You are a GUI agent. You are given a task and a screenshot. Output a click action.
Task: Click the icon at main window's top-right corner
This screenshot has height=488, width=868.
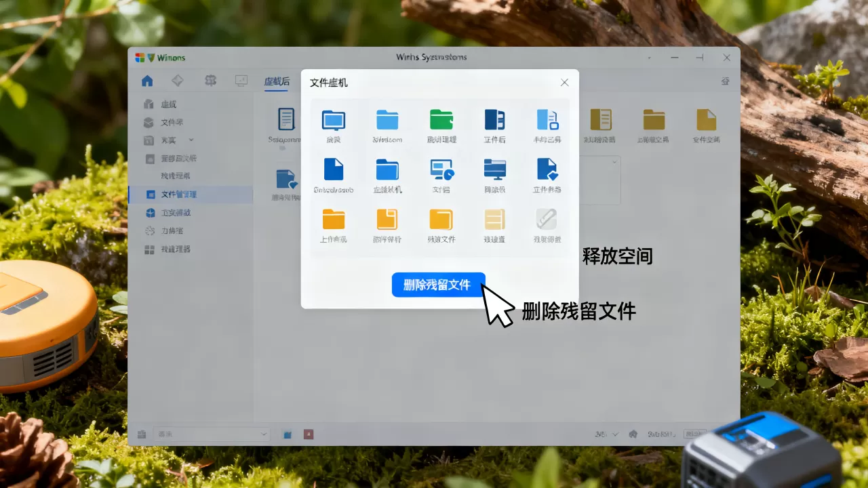point(726,81)
